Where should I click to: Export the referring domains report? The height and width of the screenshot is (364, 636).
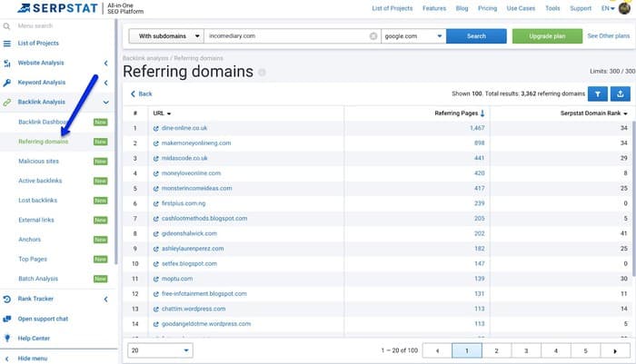click(x=621, y=94)
